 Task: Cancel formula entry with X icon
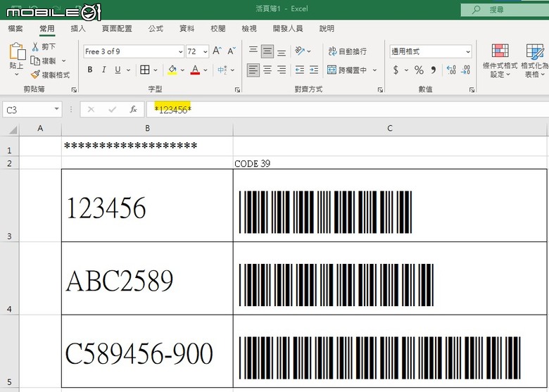91,110
